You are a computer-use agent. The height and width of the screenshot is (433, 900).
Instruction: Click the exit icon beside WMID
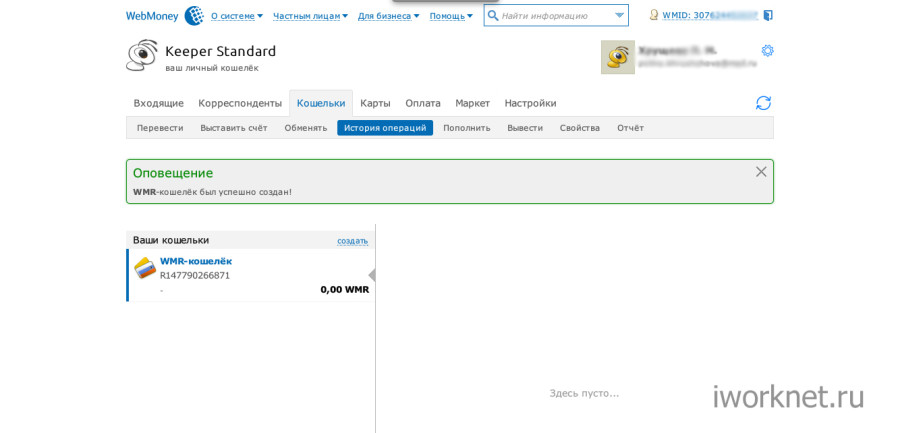click(768, 15)
